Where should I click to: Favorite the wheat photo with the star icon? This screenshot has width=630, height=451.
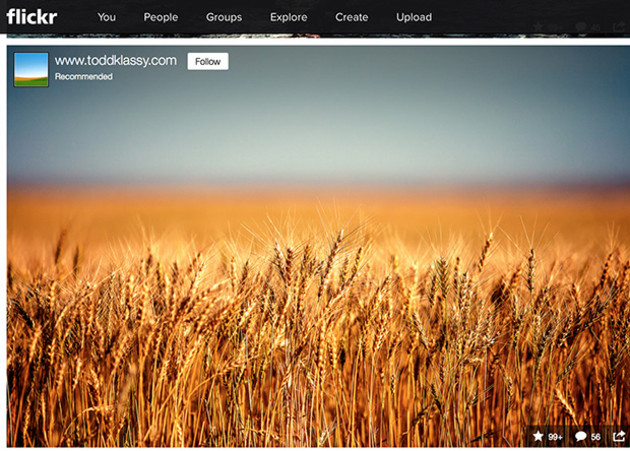(x=538, y=436)
